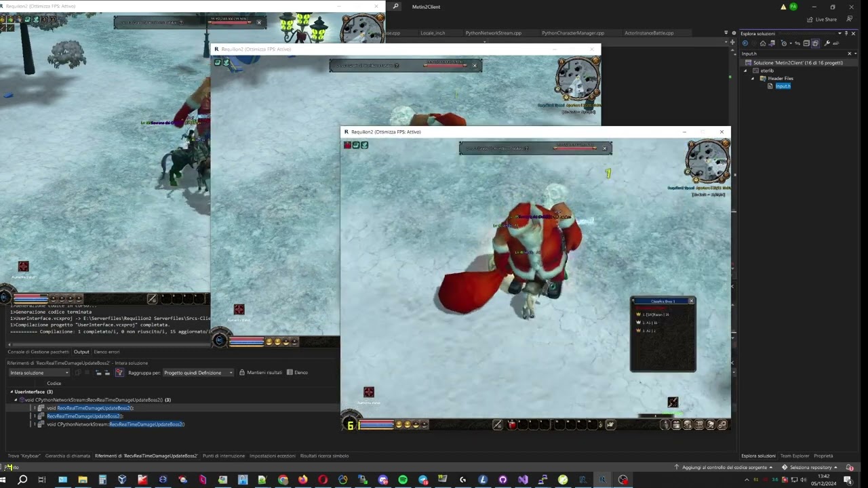Switch to ActorInstanceBattle.cpp tab
This screenshot has height=488, width=868.
pos(649,33)
